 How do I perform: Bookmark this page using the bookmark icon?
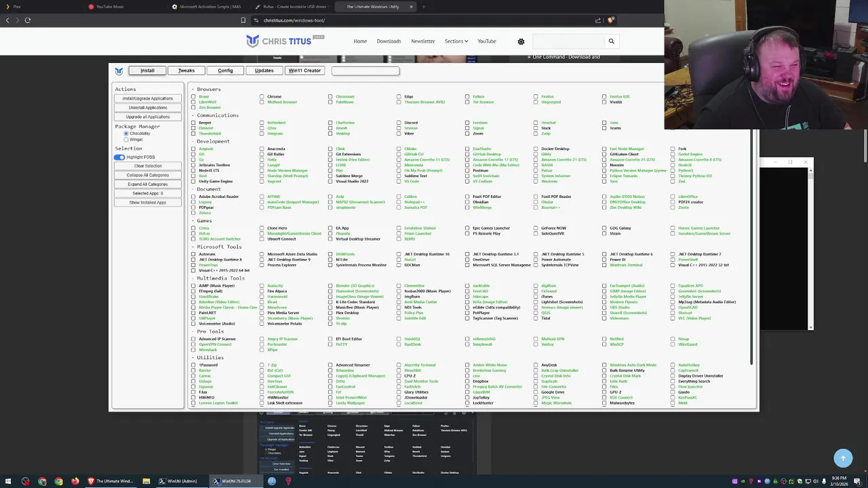click(243, 20)
